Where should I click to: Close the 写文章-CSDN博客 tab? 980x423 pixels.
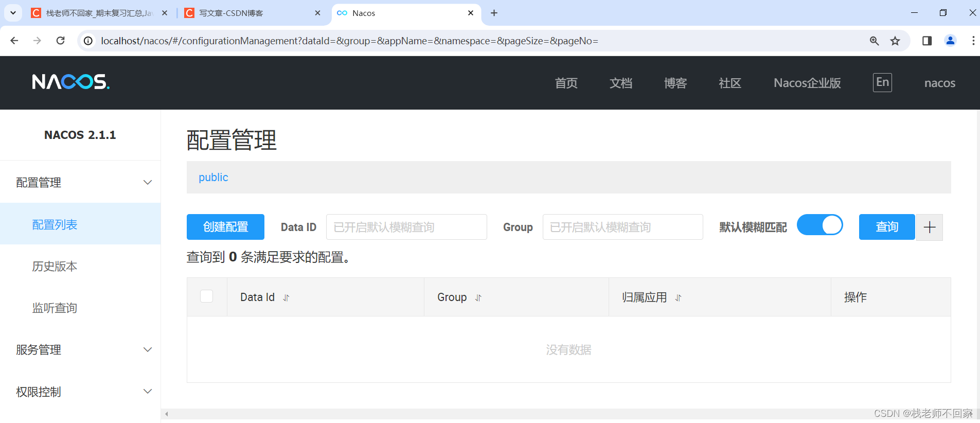pyautogui.click(x=317, y=13)
